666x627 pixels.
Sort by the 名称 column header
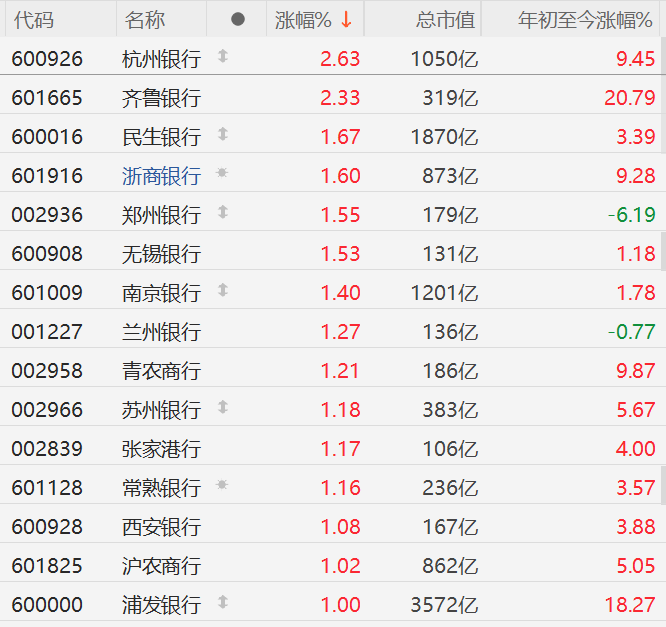pos(145,20)
